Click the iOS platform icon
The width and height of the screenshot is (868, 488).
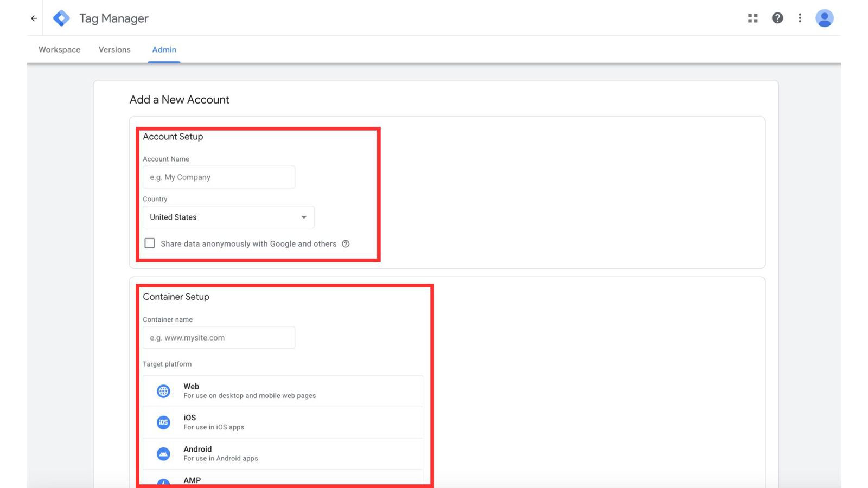pyautogui.click(x=163, y=422)
